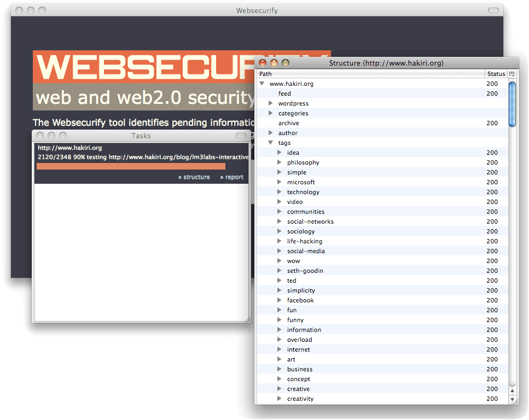Click the http://www.hakiri.org task title
Screen dimensions: 529x420
(x=70, y=148)
